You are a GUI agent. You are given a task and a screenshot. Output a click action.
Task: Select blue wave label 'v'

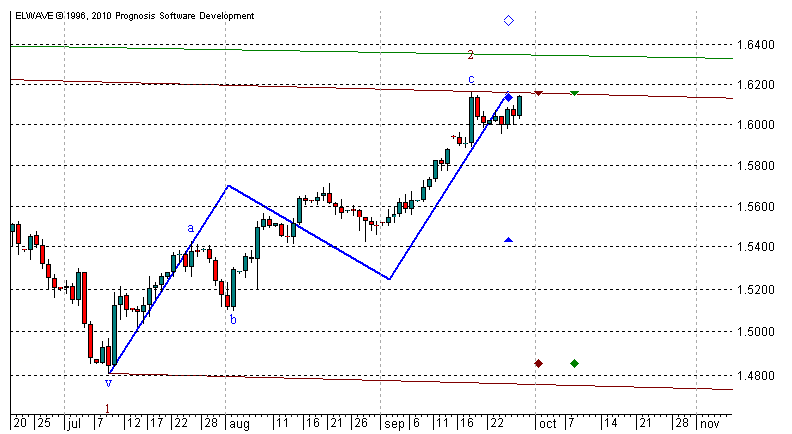pos(108,383)
